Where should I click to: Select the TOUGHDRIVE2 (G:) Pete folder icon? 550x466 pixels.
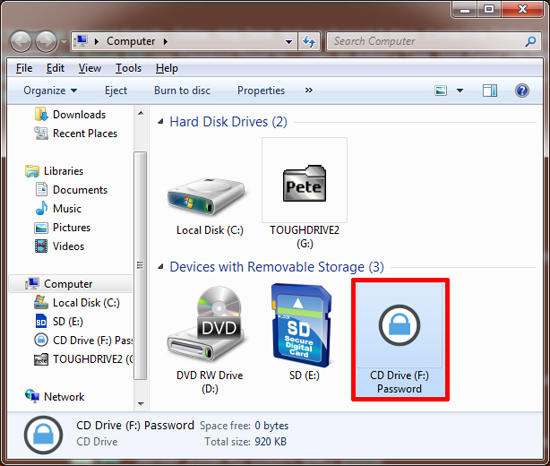tap(304, 183)
